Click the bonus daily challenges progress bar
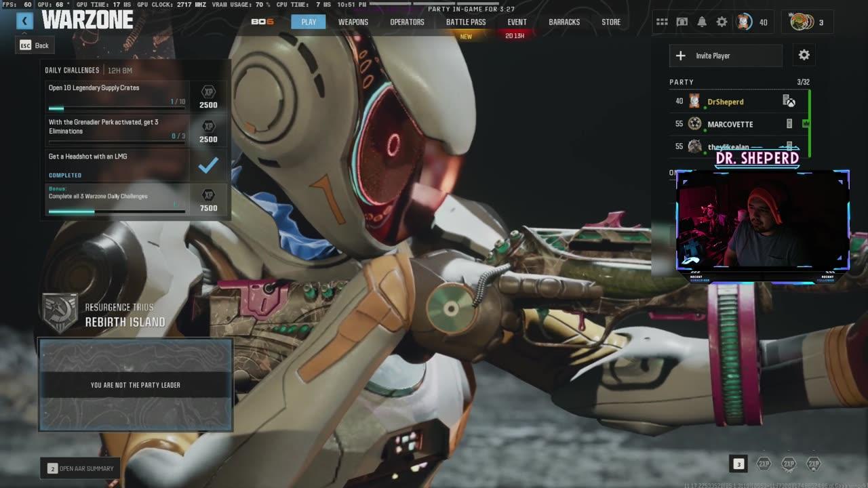The height and width of the screenshot is (488, 868). (x=117, y=211)
